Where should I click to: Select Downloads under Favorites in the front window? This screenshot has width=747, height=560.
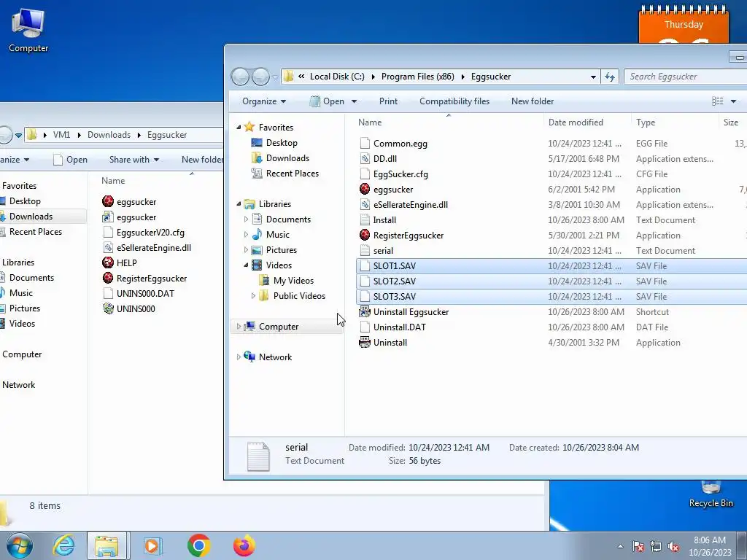point(280,158)
